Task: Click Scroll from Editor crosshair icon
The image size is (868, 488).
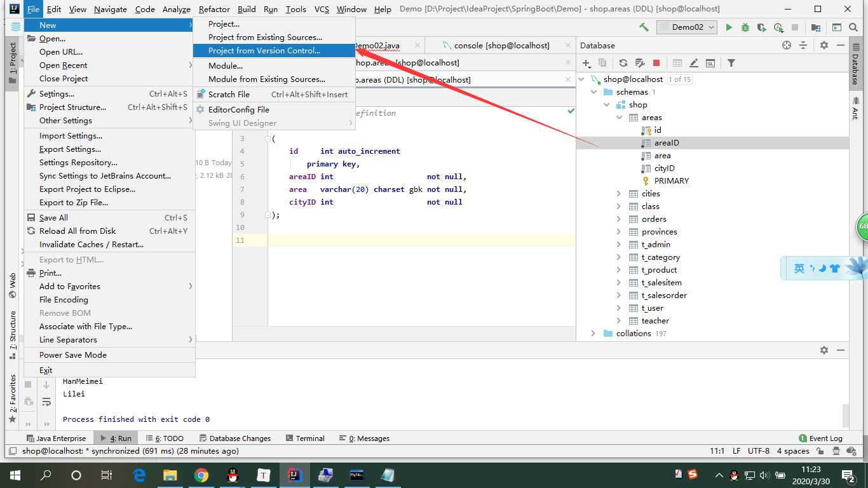Action: (787, 45)
